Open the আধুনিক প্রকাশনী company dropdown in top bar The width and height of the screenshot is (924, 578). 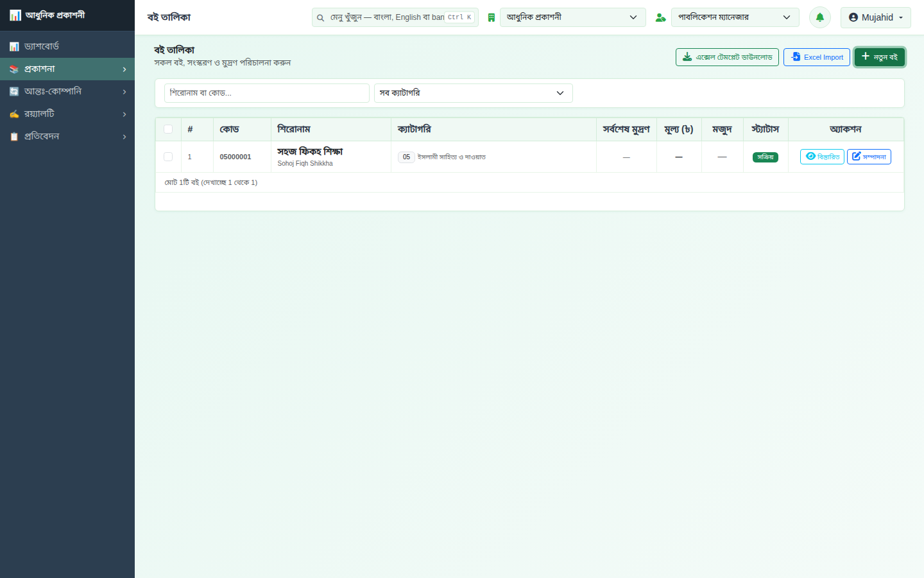pos(572,17)
